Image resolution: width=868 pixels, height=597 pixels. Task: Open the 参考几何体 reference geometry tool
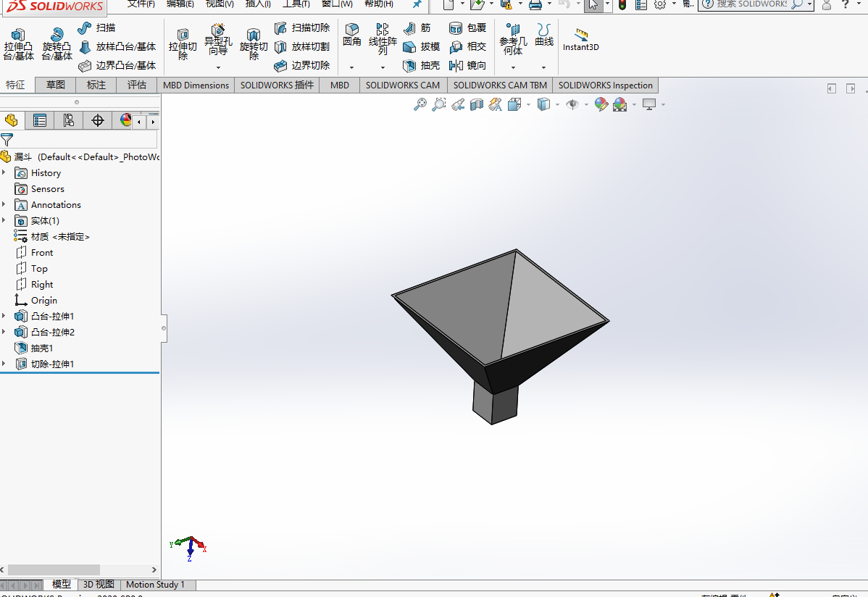[x=512, y=39]
